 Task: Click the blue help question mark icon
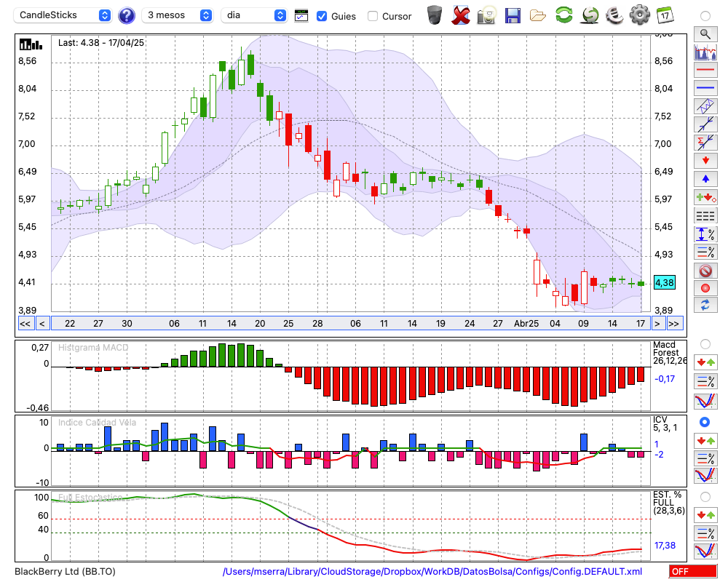[x=127, y=16]
